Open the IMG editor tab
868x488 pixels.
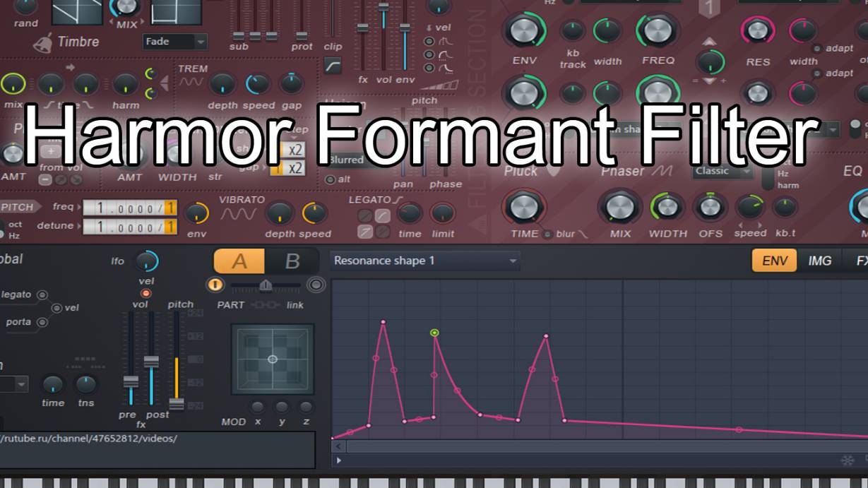[x=819, y=261]
